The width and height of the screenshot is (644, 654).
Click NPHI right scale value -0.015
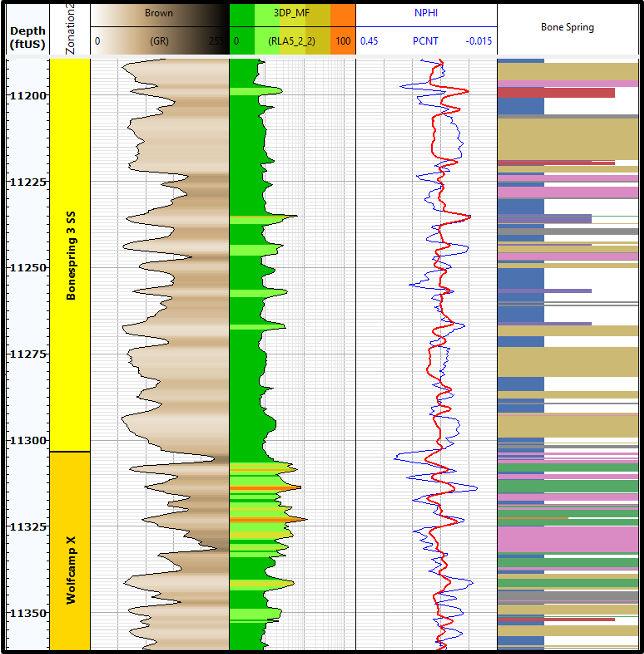pos(478,41)
